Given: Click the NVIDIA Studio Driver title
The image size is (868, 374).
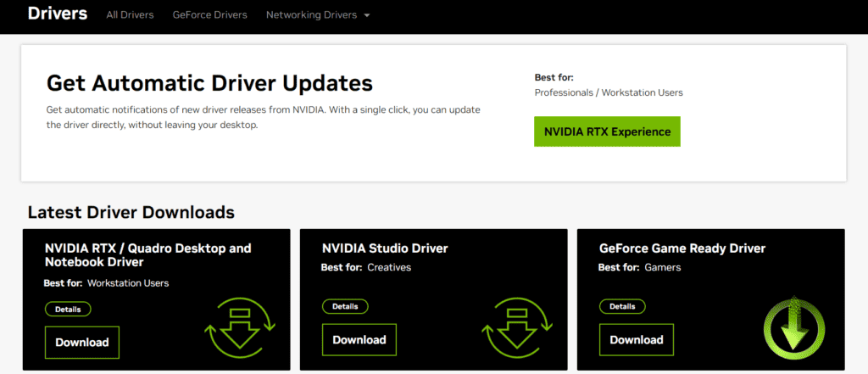Looking at the screenshot, I should click(x=385, y=248).
